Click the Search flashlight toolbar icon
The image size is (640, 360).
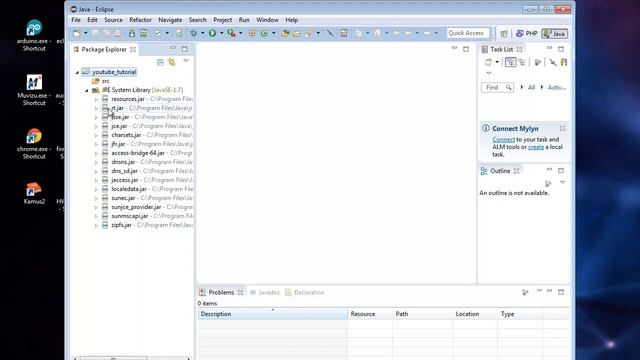click(309, 33)
